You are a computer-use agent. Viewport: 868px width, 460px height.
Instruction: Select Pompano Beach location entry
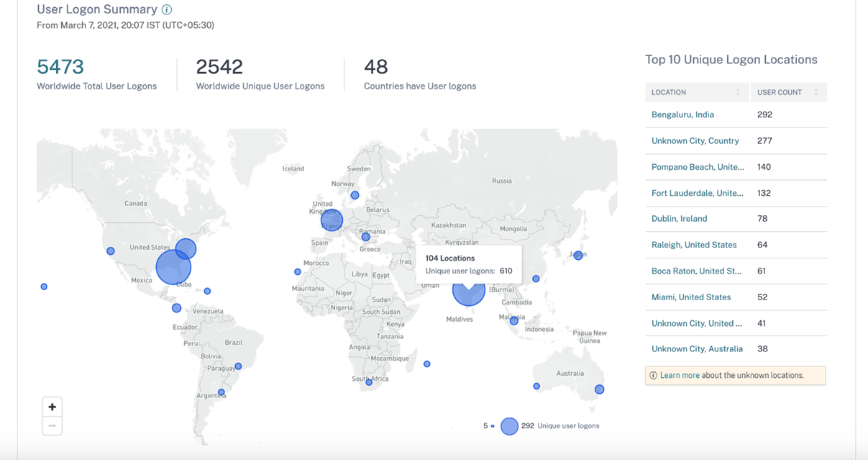[x=698, y=167]
